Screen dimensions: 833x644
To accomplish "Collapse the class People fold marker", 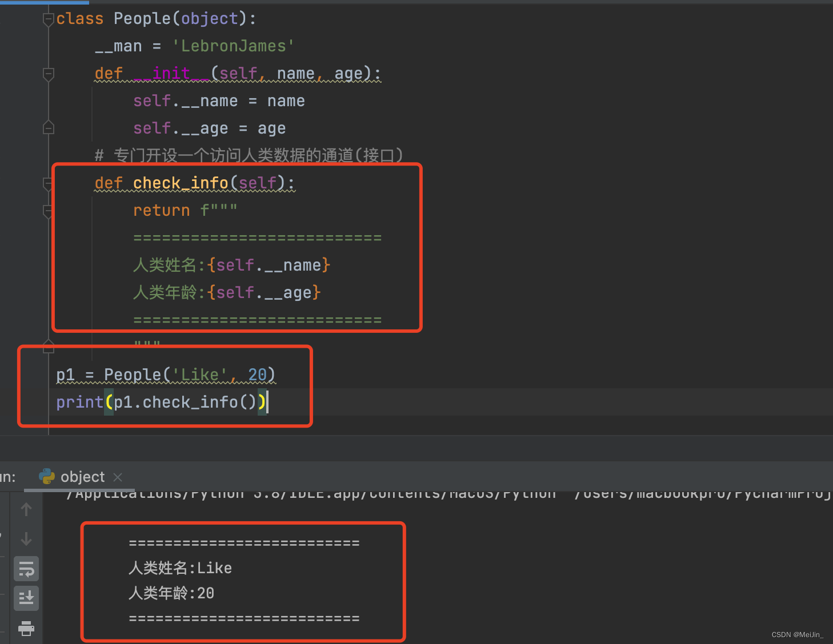I will pos(49,19).
